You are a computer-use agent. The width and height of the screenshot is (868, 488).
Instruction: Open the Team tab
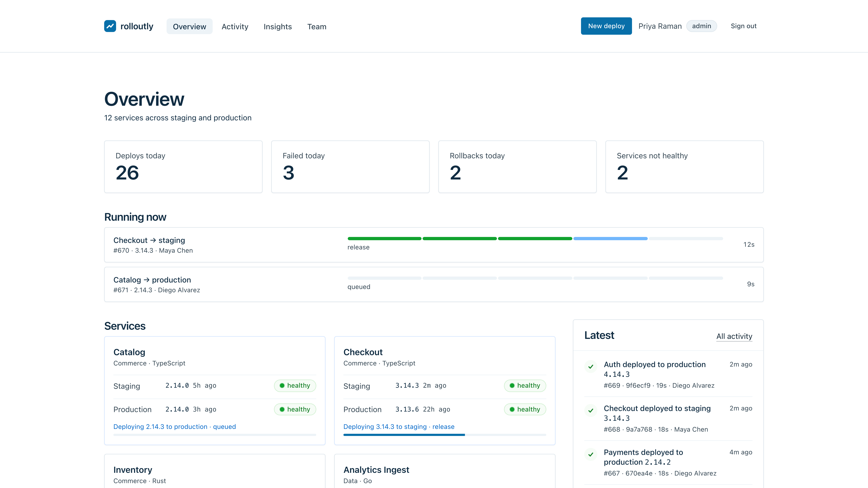[317, 26]
